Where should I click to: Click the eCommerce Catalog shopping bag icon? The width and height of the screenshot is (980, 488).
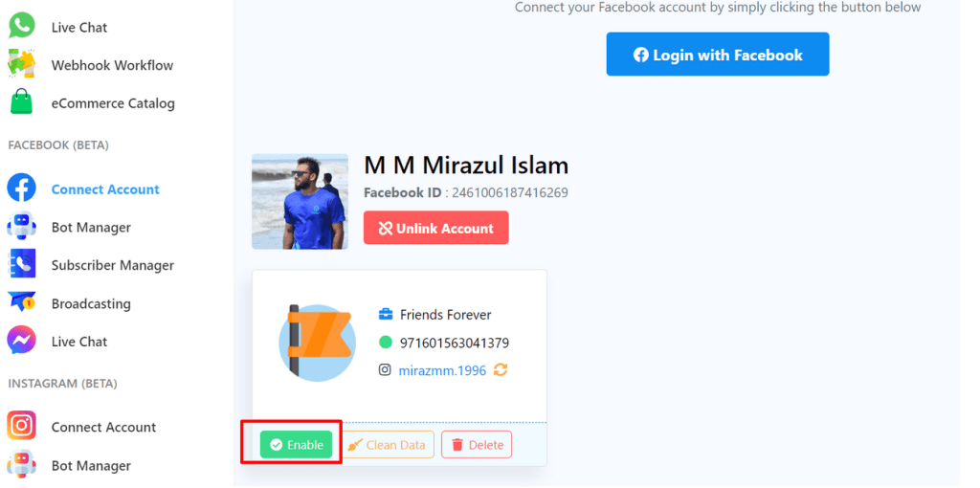coord(21,102)
